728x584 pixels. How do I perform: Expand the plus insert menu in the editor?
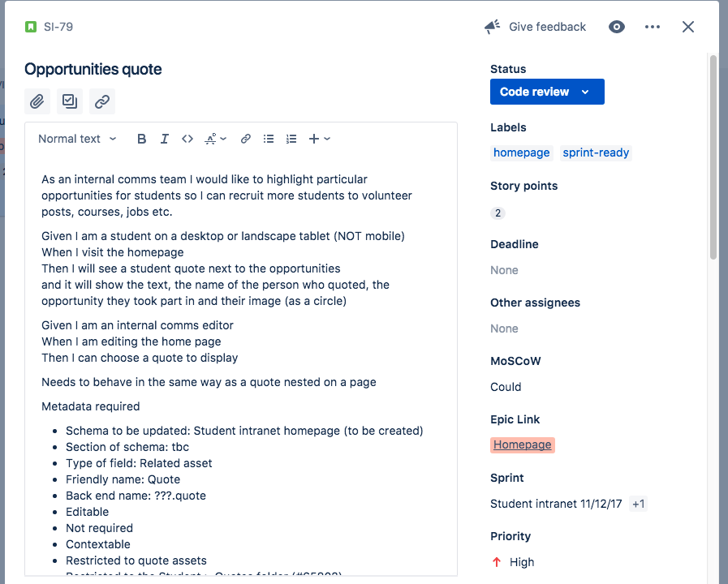pyautogui.click(x=317, y=138)
